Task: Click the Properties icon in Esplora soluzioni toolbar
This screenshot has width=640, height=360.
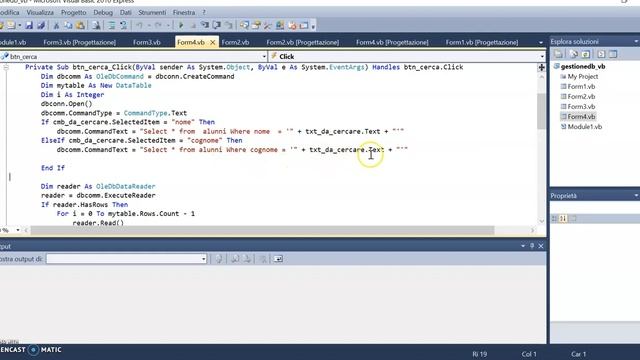Action: (558, 54)
